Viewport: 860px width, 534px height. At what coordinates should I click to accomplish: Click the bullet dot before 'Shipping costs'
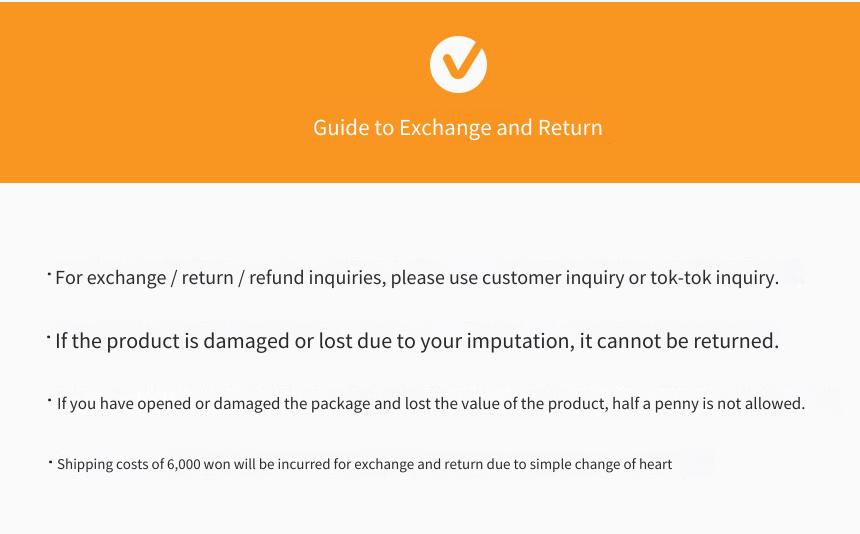click(x=50, y=461)
